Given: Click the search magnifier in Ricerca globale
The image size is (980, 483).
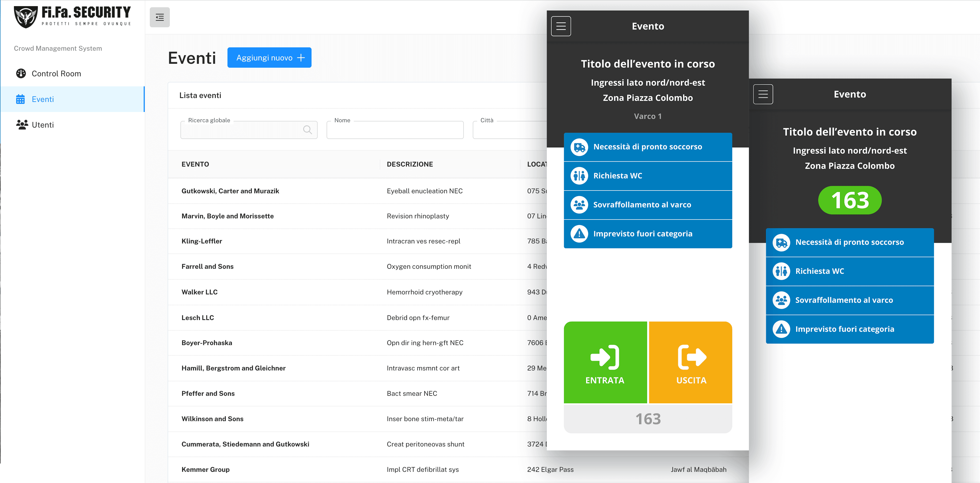Looking at the screenshot, I should pyautogui.click(x=307, y=130).
